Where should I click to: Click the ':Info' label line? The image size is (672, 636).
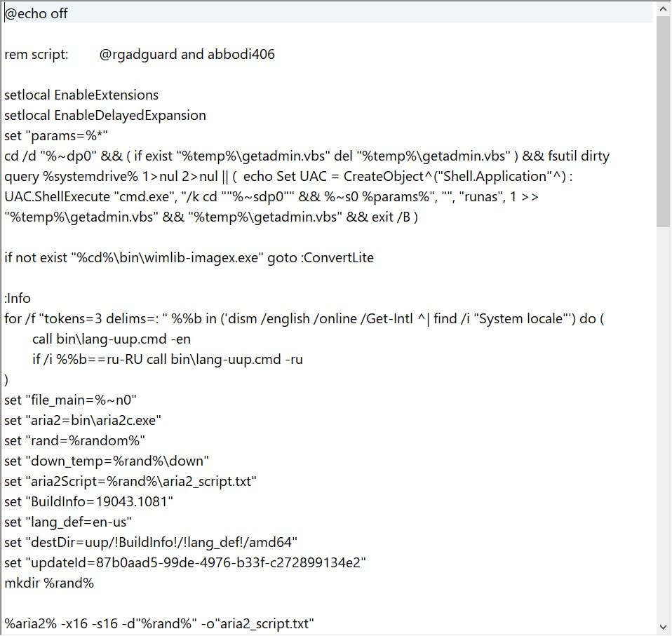18,299
